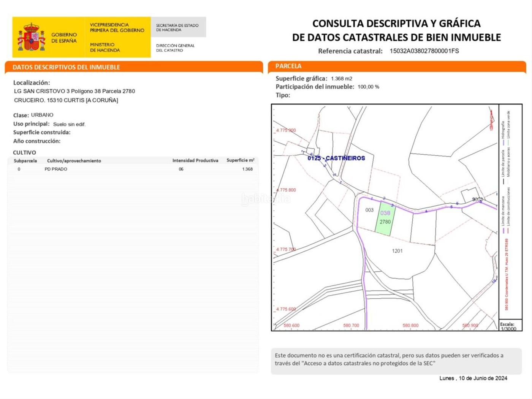Click the DATOS DESCRIPTIVOS DEL INMUEBLE header
The height and width of the screenshot is (399, 532).
coord(66,67)
